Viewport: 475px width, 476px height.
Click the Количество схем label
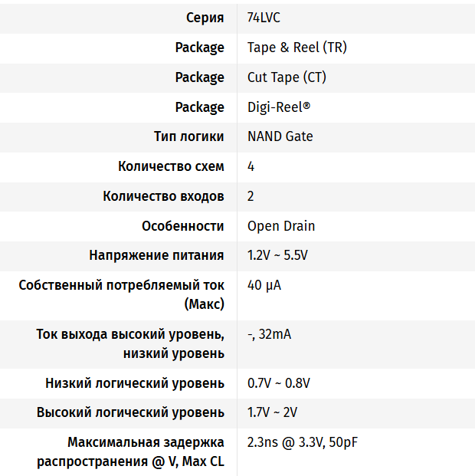coord(171,166)
